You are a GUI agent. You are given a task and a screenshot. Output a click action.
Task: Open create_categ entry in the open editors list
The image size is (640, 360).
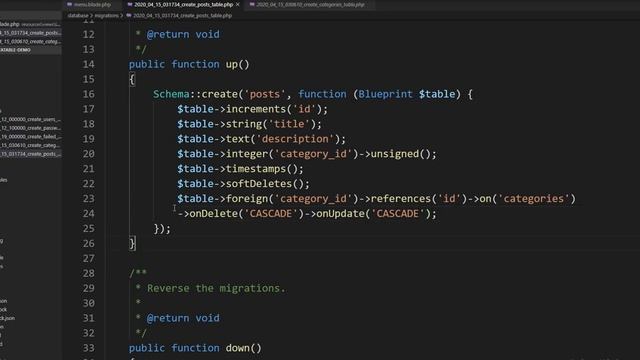coord(31,41)
